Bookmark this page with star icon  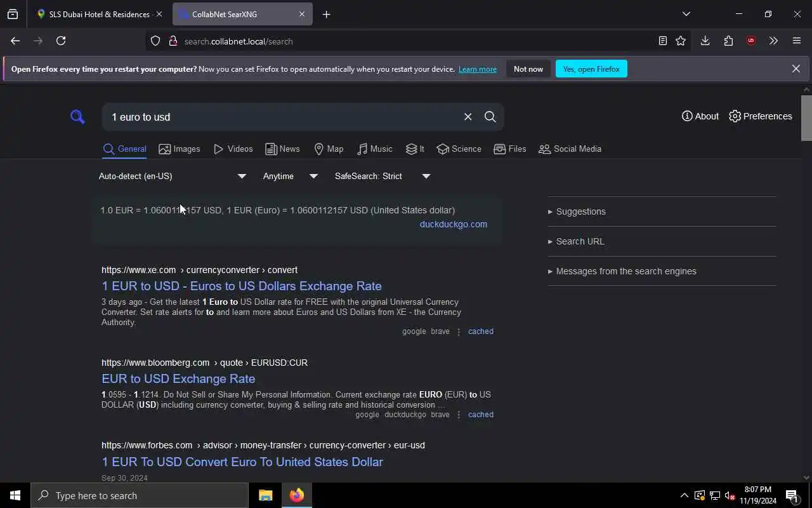click(681, 41)
